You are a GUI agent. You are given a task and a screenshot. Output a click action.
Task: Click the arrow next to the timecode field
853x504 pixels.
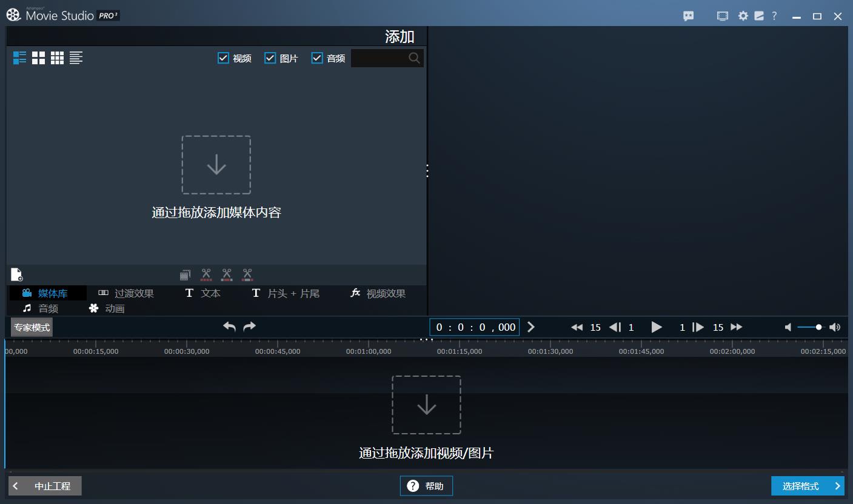click(x=531, y=327)
